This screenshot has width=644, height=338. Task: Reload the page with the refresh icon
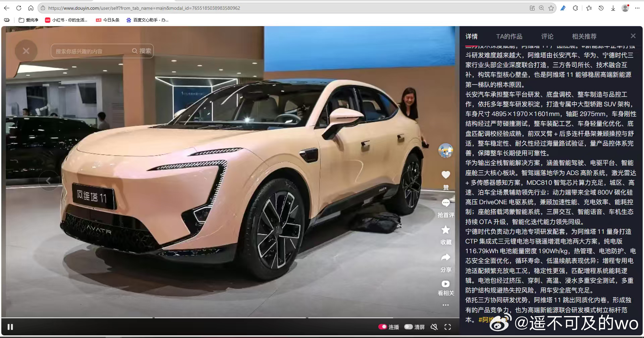tap(19, 8)
